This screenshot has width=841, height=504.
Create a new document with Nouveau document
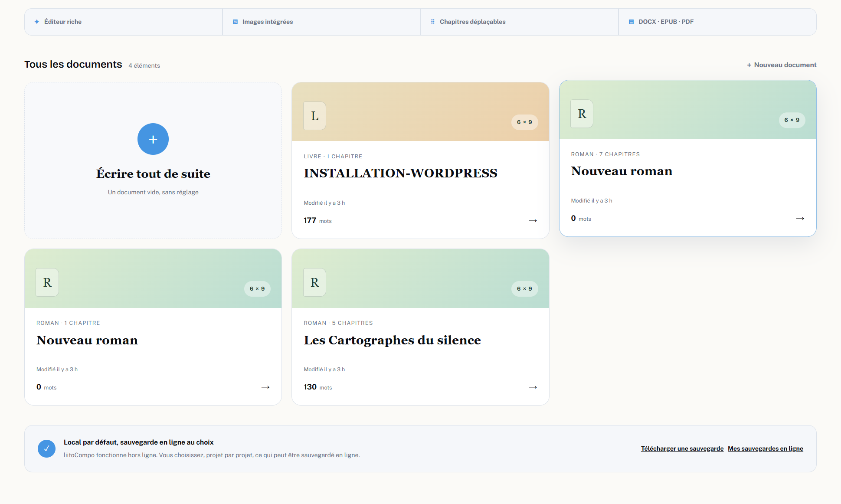782,65
